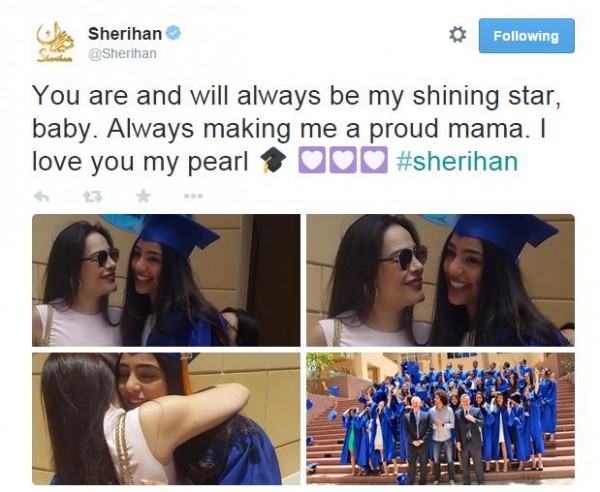
Task: Open the gear settings menu
Action: (457, 35)
